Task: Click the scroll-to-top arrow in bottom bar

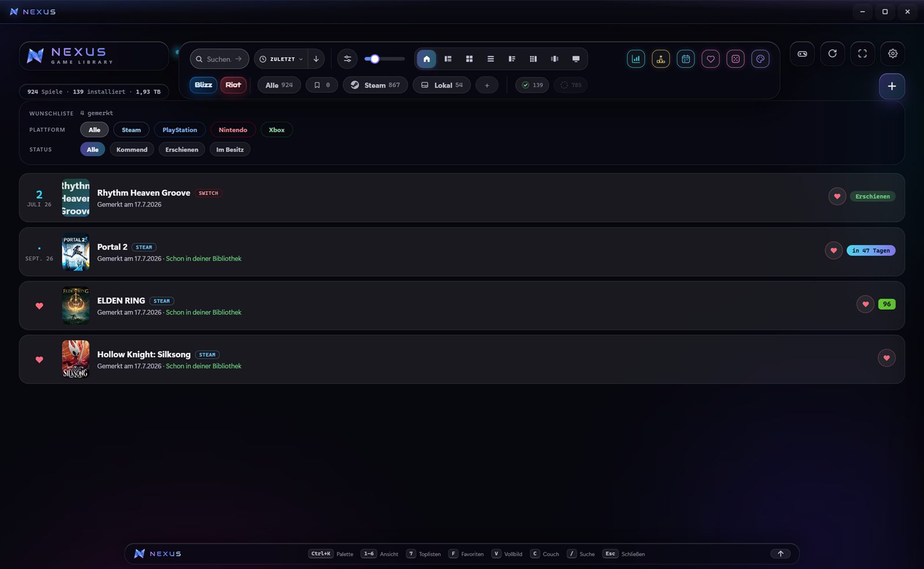Action: 780,553
